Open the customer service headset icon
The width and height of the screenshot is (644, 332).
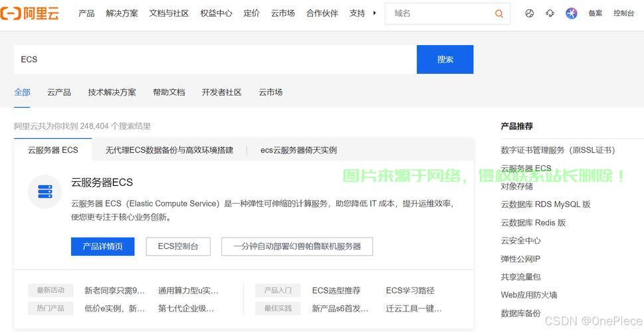(x=550, y=13)
